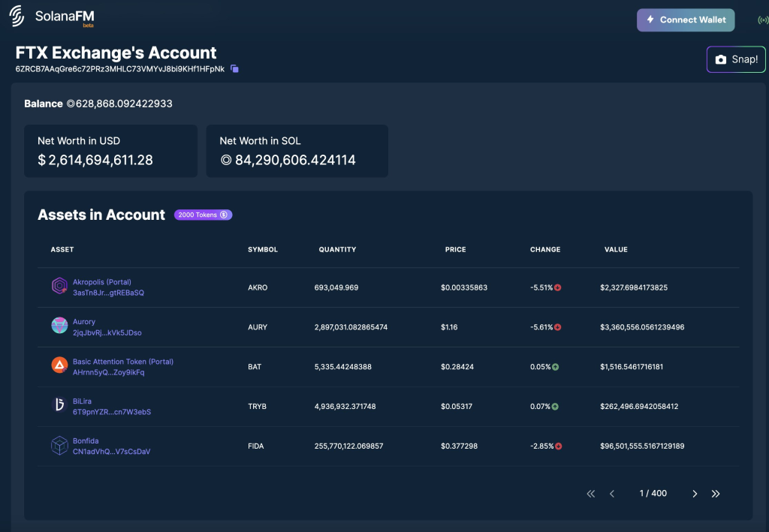Click value $3,360,556.0561239496

coord(642,327)
